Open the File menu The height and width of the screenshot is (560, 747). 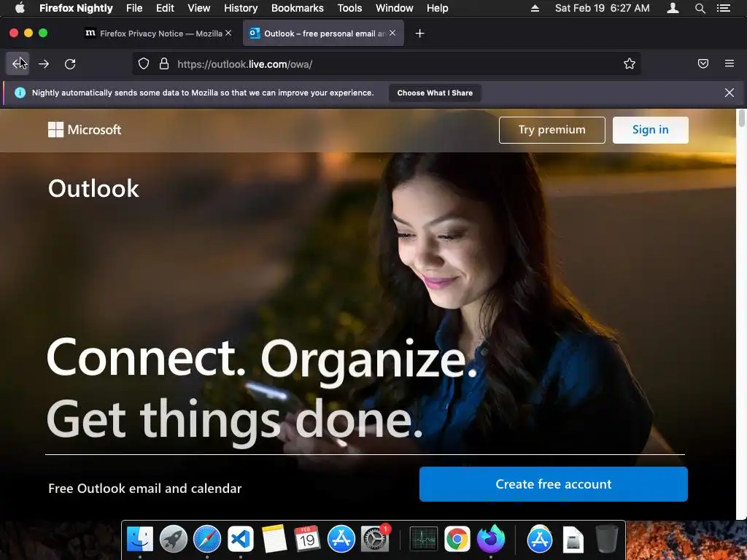[x=134, y=8]
